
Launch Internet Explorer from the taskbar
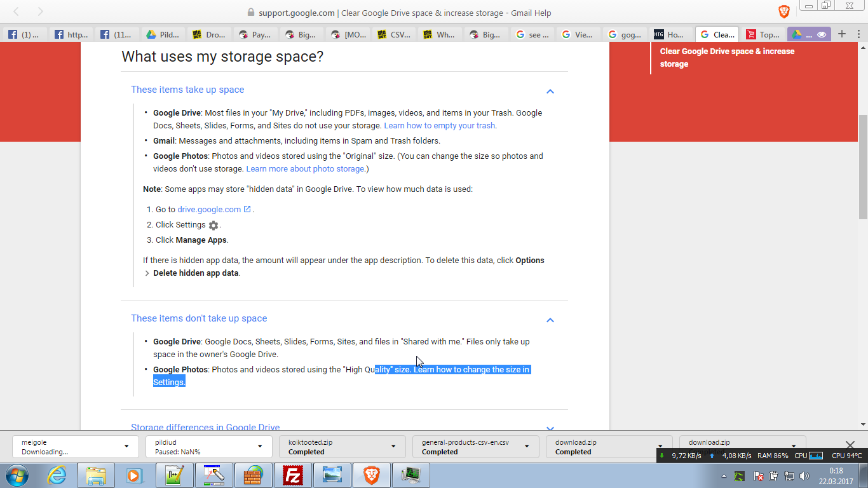(57, 475)
